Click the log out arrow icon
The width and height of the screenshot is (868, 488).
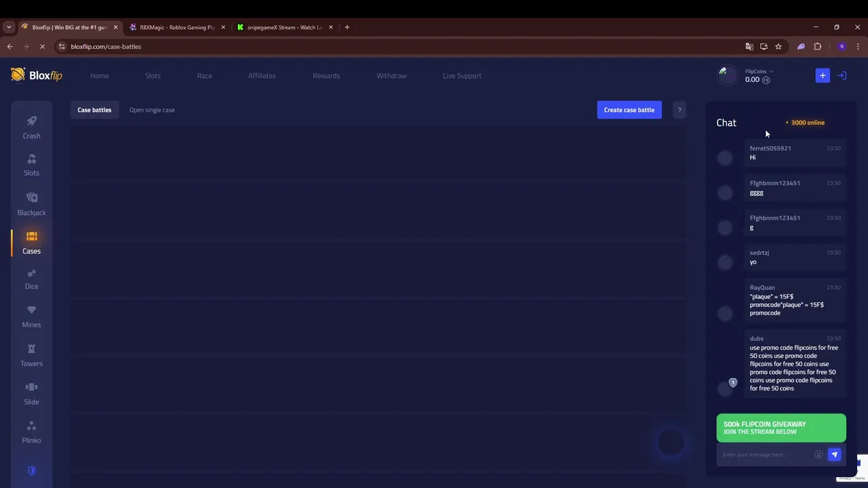click(842, 76)
